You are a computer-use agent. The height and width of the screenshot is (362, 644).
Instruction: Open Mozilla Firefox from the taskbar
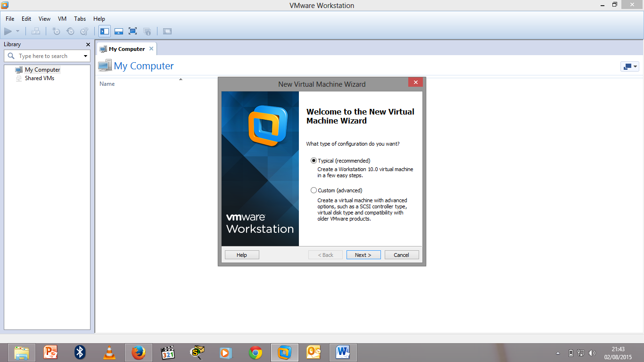pyautogui.click(x=138, y=352)
